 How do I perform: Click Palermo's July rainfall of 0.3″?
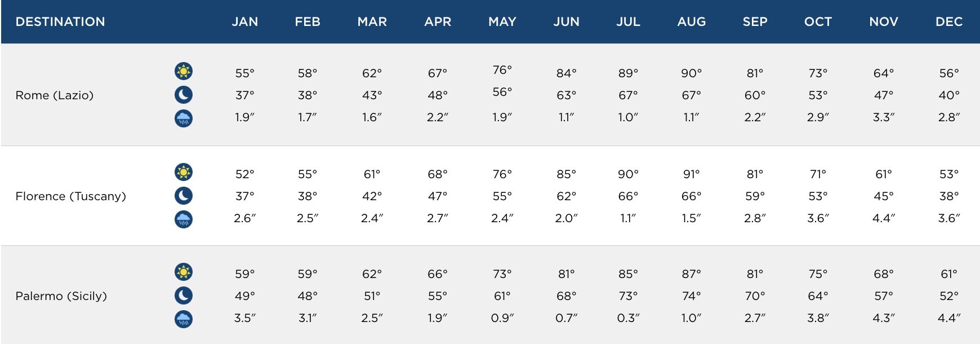click(x=628, y=318)
